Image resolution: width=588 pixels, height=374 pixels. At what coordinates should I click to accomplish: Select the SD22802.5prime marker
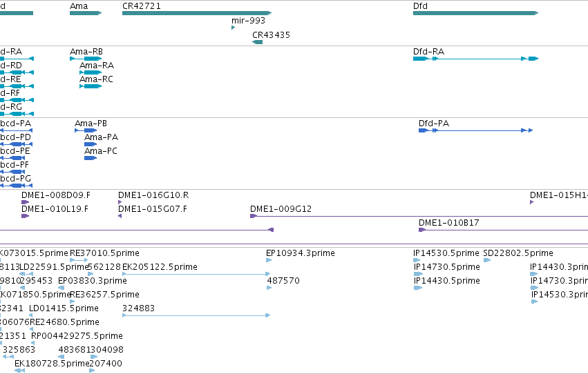coord(486,260)
